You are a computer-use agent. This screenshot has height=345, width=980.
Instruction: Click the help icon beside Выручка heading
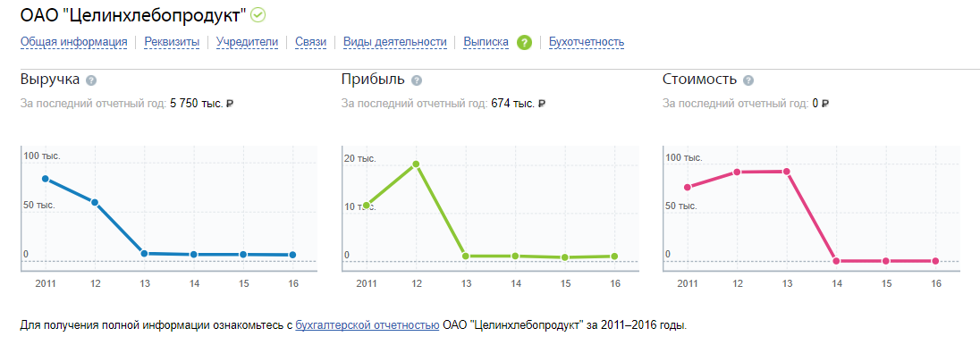(91, 80)
